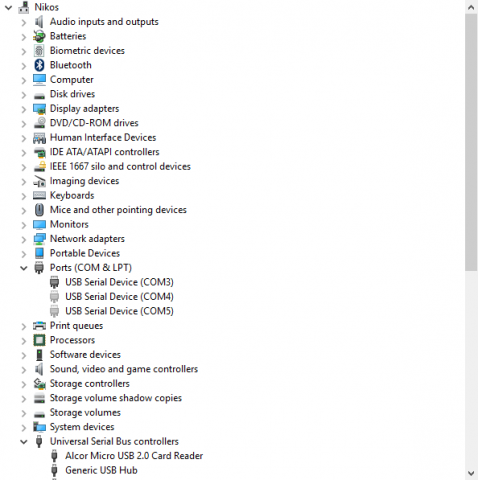This screenshot has width=478, height=480.
Task: Click the scrollbar down arrow
Action: (x=471, y=473)
